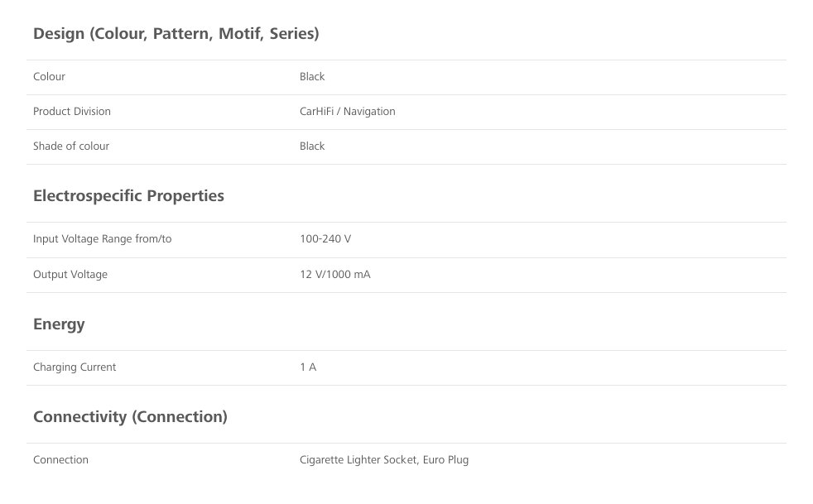Click the Design (Colour, Pattern, Motif, Series) heading
Image resolution: width=813 pixels, height=504 pixels.
176,34
